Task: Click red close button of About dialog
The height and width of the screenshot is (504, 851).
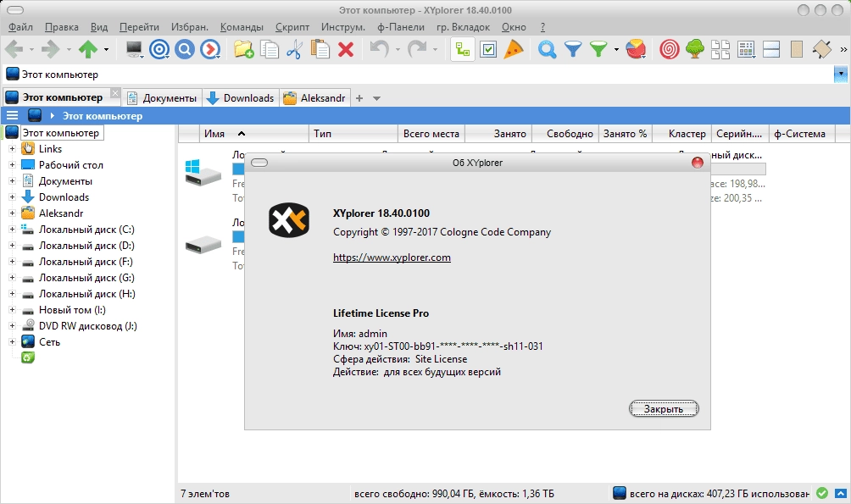Action: tap(698, 163)
